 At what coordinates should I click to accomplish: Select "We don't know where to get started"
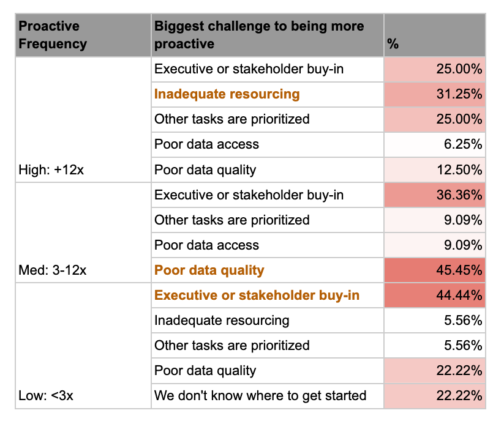point(260,396)
